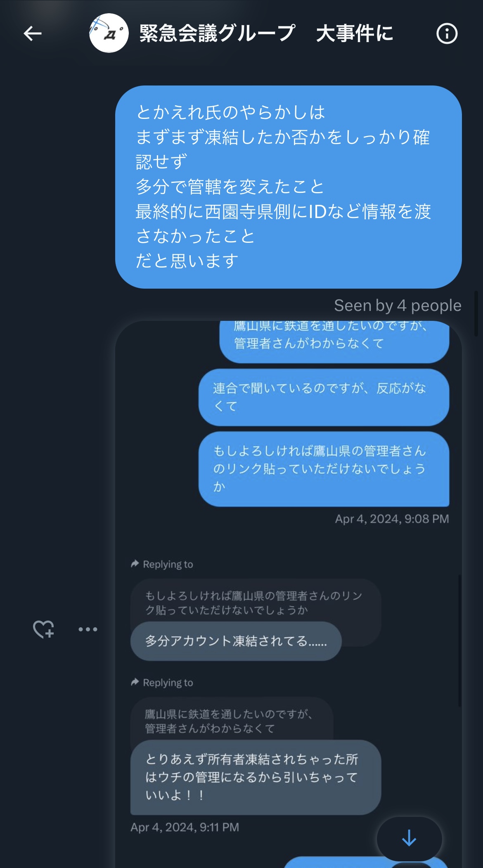Tap the もしよろしければ鷹山県の管理者さん blue bubble

[x=324, y=469]
